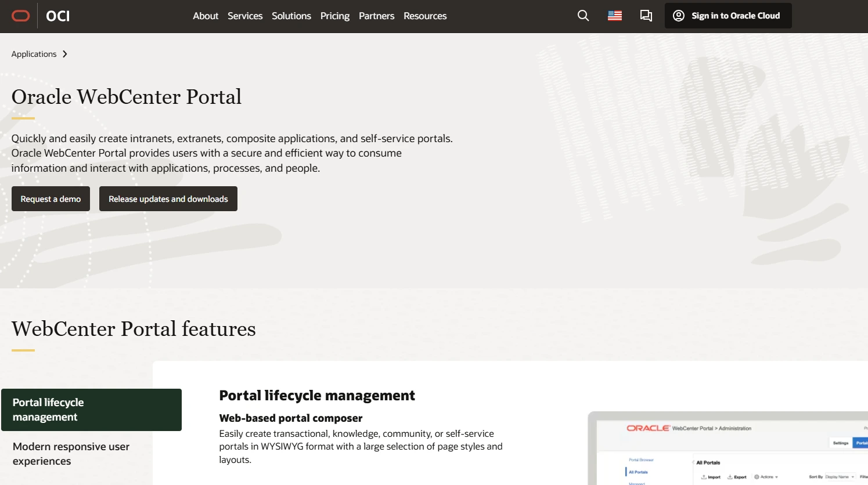Click the Oracle red logo icon

(21, 16)
